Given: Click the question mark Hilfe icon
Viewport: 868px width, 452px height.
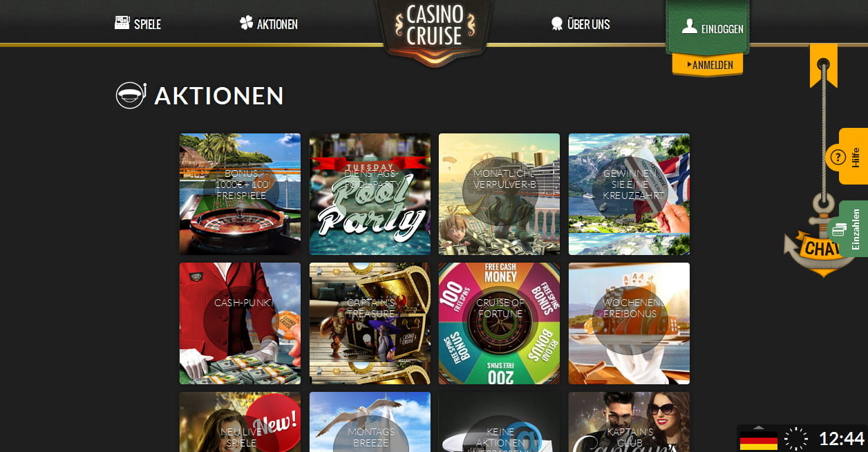Looking at the screenshot, I should pos(837,157).
